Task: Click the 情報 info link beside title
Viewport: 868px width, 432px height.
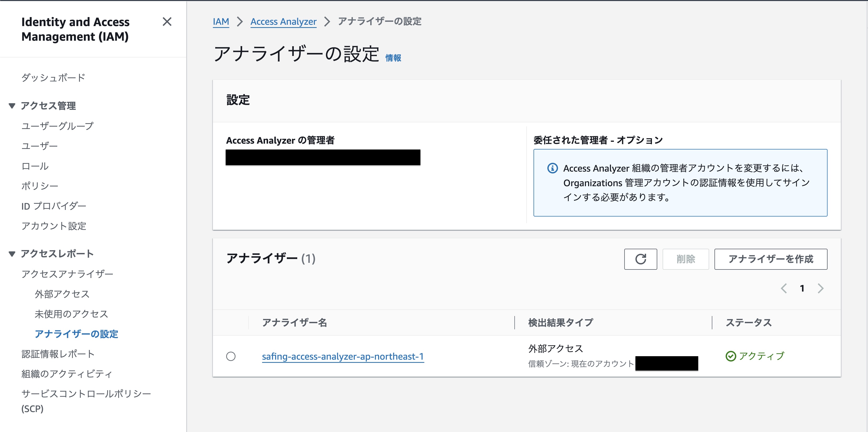Action: point(393,58)
